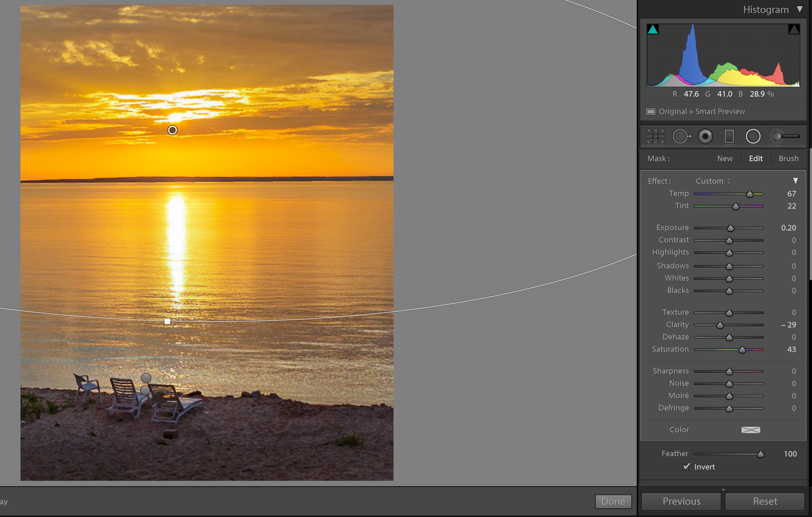The width and height of the screenshot is (812, 517).
Task: Select the Red Eye Correction tool
Action: 705,137
